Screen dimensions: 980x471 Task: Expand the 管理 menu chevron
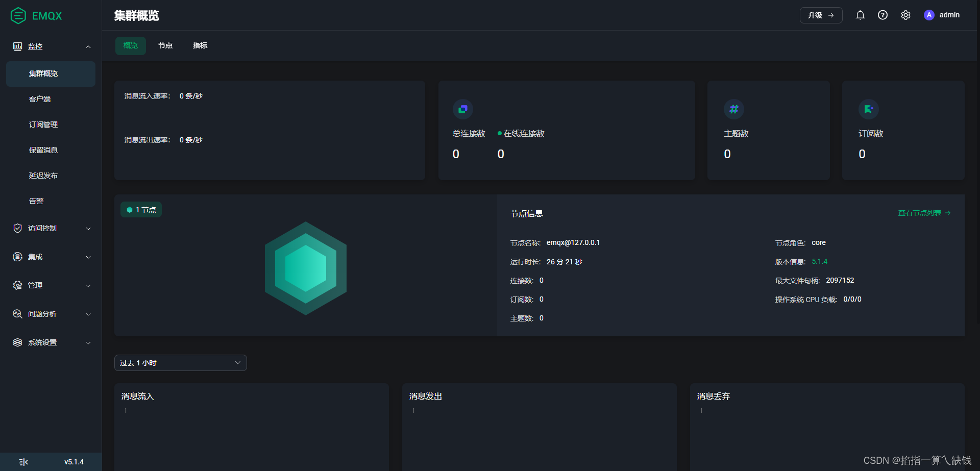(x=88, y=285)
